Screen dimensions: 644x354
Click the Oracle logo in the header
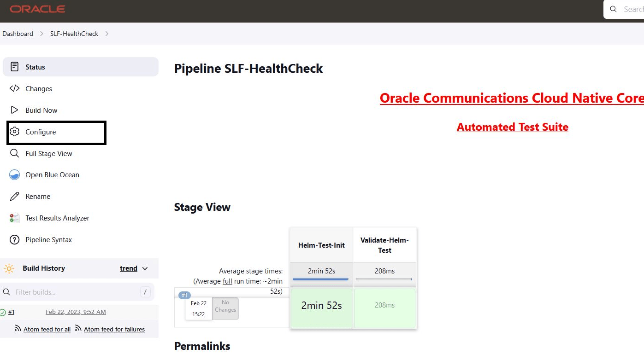click(37, 8)
